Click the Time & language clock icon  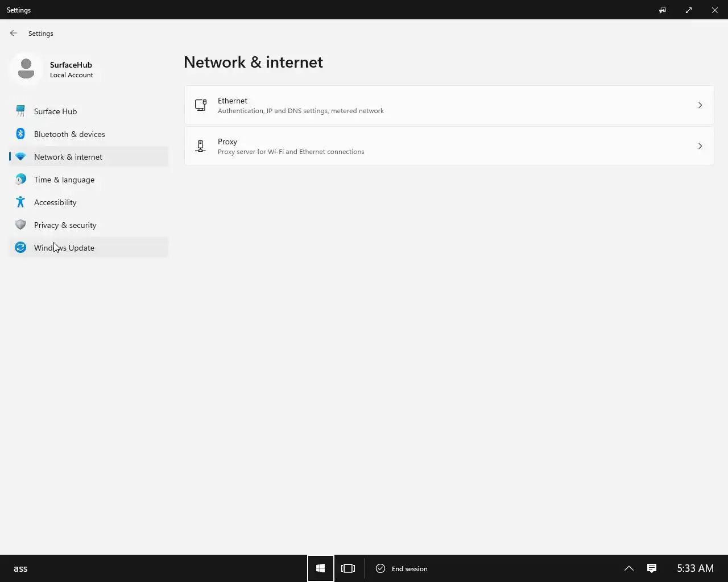click(20, 179)
